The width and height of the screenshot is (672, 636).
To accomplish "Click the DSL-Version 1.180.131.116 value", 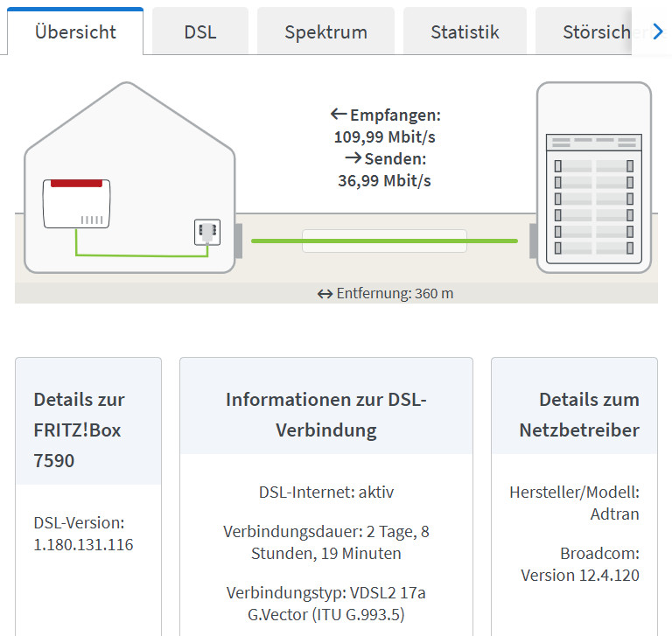I will coord(83,545).
